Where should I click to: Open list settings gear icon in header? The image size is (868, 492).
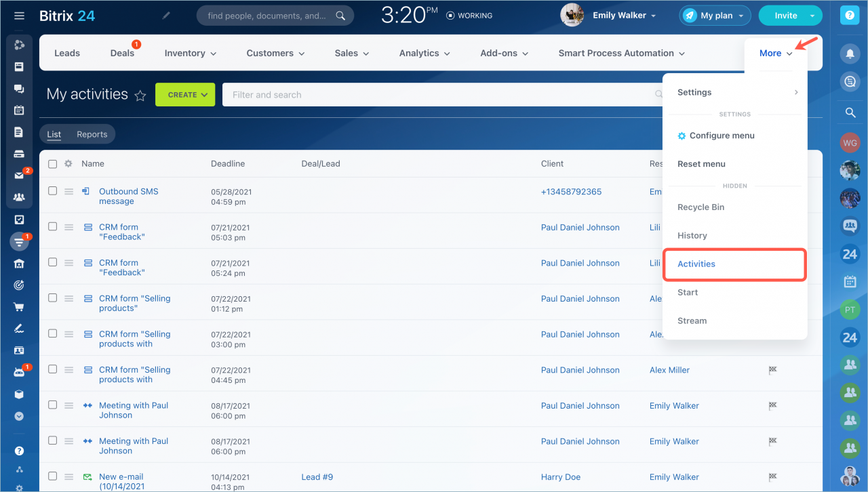pyautogui.click(x=68, y=163)
